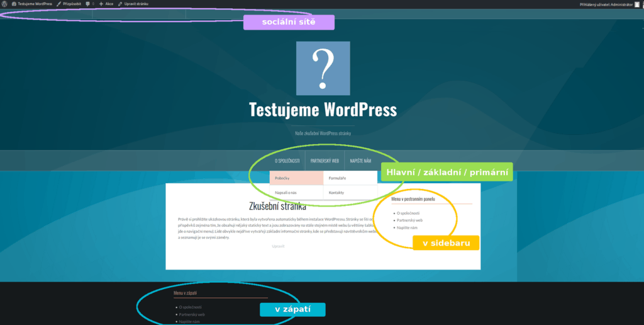Open the WordPress logo menu in admin bar

4,4
